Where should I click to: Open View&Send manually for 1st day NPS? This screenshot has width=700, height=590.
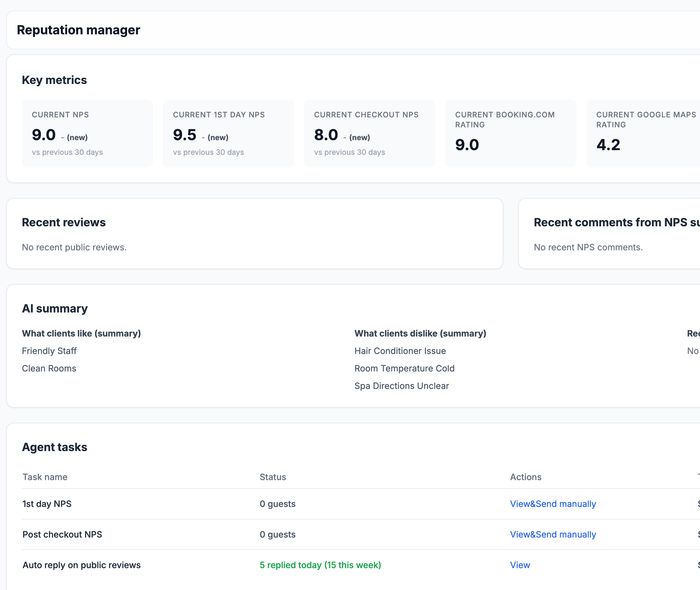553,504
